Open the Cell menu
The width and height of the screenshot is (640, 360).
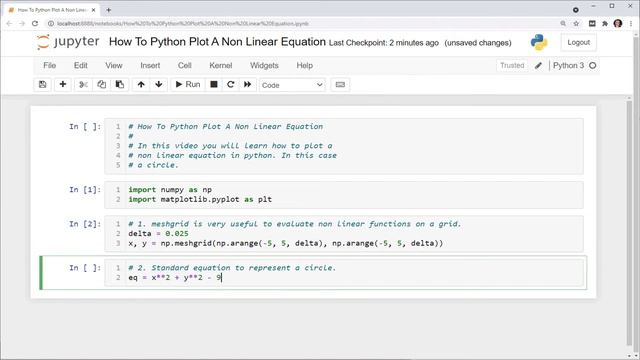point(184,65)
